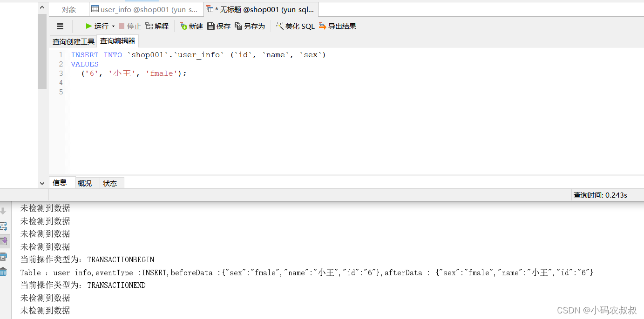
Task: Click the 'fmale' value on editor line 3
Action: (162, 73)
